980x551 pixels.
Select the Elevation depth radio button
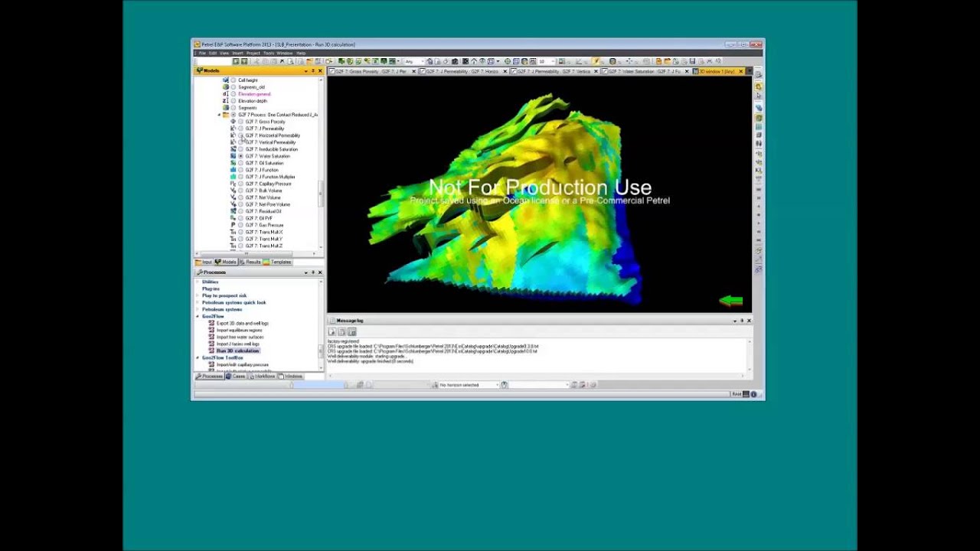(234, 101)
